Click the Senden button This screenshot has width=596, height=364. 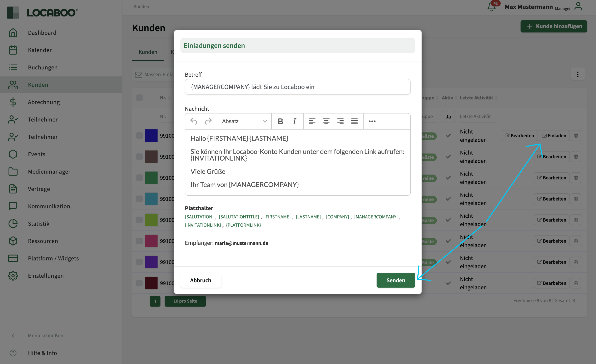tap(396, 280)
